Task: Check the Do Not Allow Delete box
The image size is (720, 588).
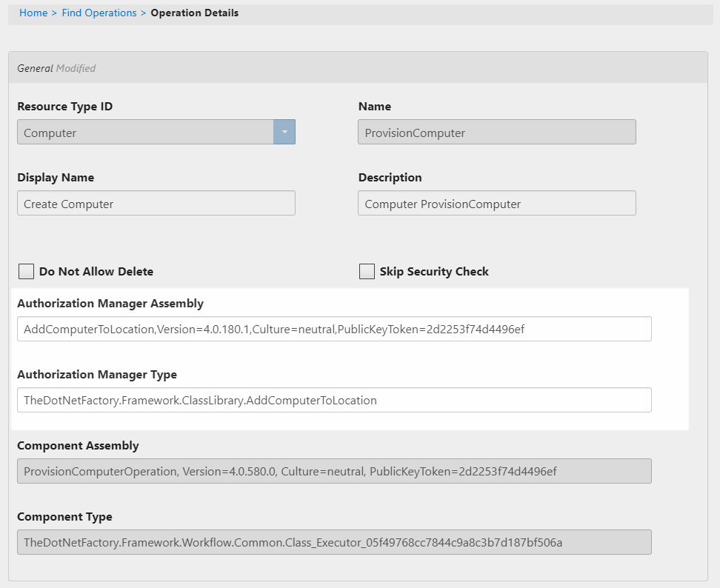Action: click(26, 271)
